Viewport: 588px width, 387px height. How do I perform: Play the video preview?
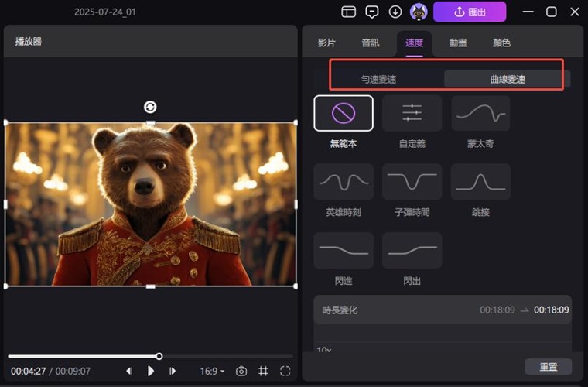(x=150, y=371)
